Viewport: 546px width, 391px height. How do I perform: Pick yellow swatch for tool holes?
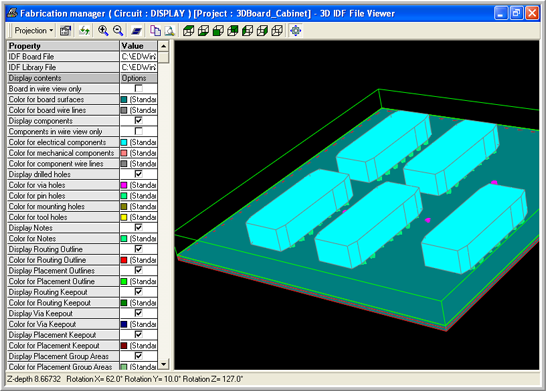(x=124, y=217)
